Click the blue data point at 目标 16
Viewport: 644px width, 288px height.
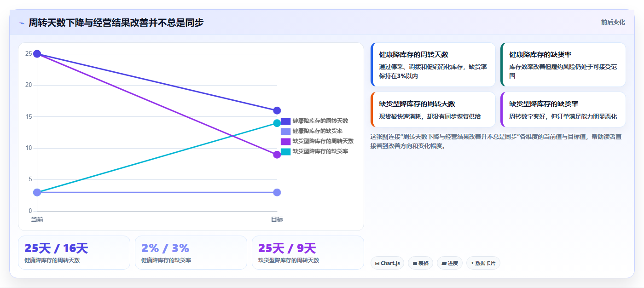(277, 110)
